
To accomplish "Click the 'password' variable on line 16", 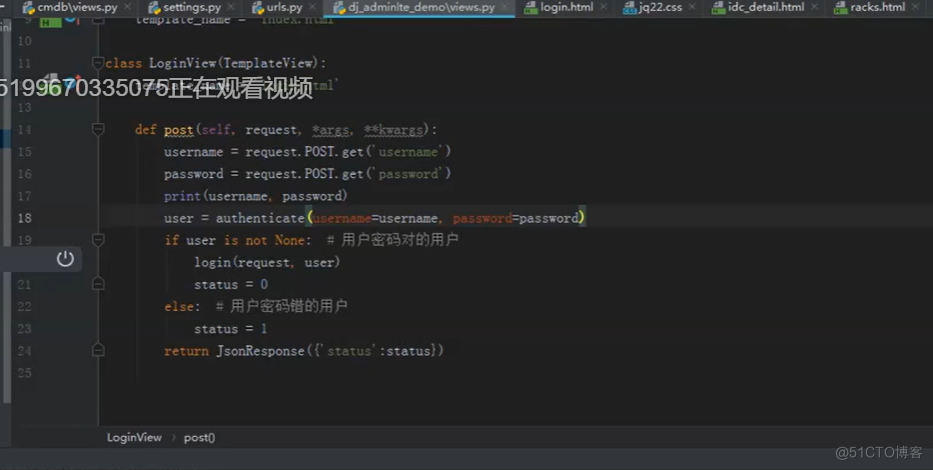I will [193, 174].
